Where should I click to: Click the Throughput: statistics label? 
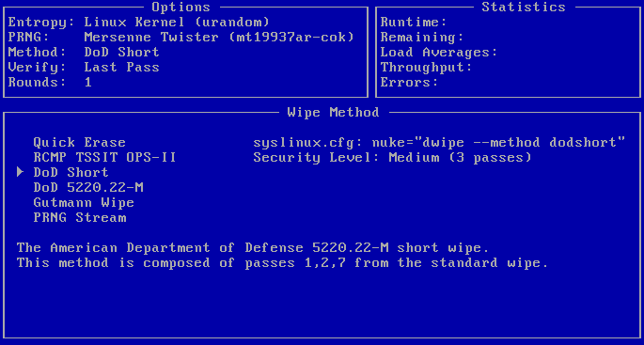[x=426, y=67]
